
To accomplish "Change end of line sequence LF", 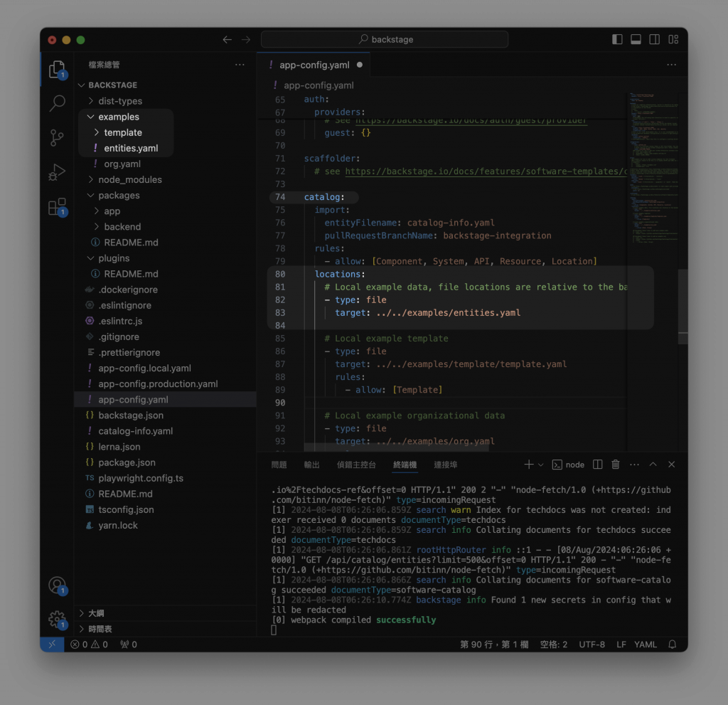I will point(621,644).
